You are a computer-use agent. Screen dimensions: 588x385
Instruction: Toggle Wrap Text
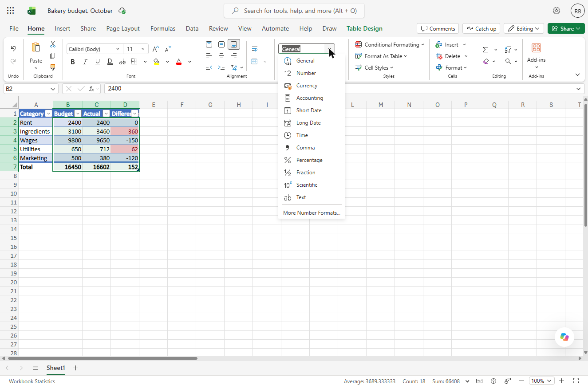coord(255,49)
